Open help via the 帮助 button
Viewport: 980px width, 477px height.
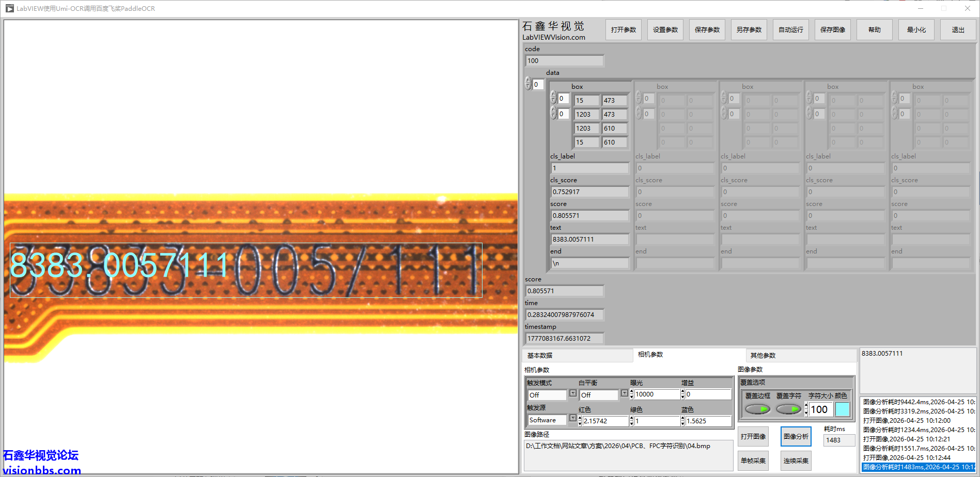tap(874, 29)
